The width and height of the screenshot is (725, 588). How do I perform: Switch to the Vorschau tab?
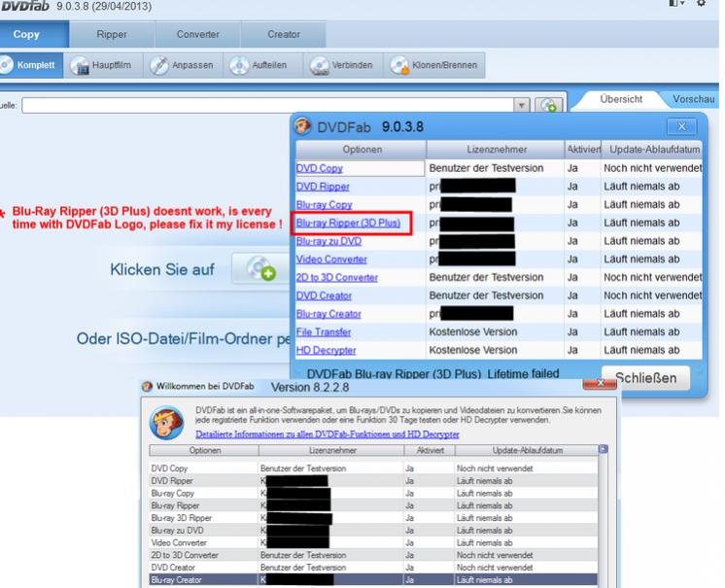pyautogui.click(x=693, y=99)
